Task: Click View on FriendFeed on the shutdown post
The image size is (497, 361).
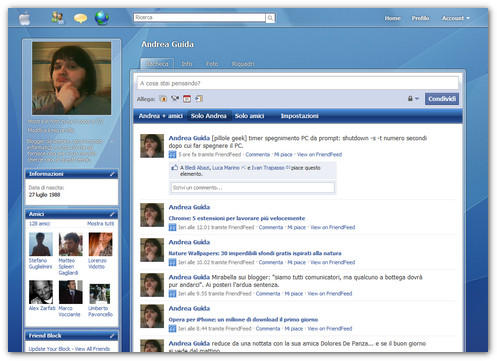Action: [319, 154]
